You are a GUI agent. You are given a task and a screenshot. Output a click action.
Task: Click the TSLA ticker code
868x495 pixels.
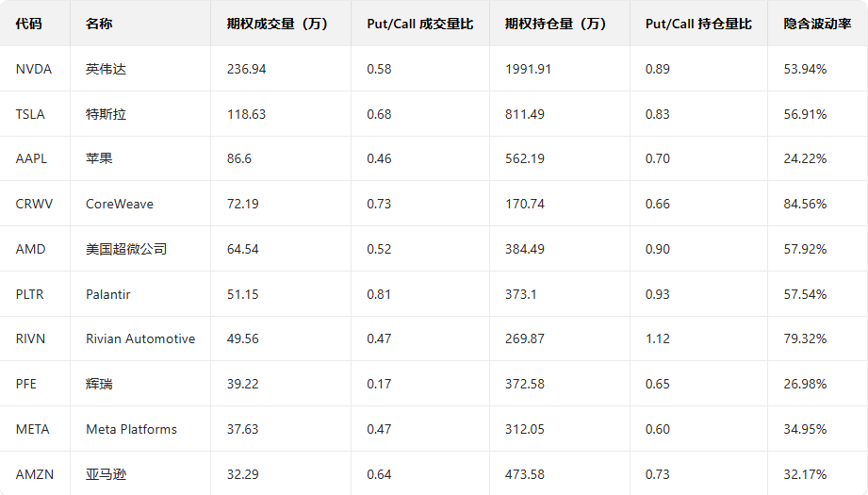click(30, 114)
